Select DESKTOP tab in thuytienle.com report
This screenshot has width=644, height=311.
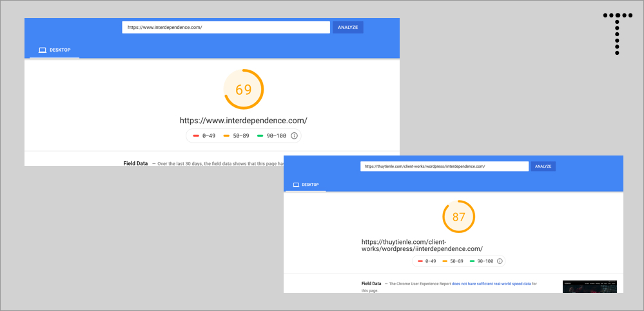coord(306,185)
